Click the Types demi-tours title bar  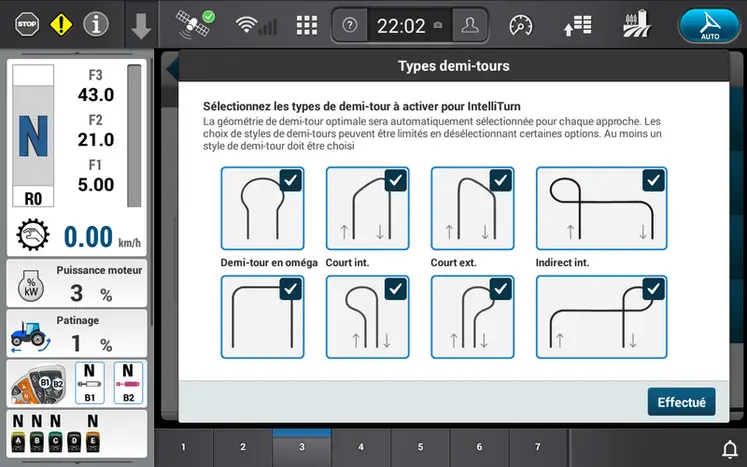tap(454, 66)
